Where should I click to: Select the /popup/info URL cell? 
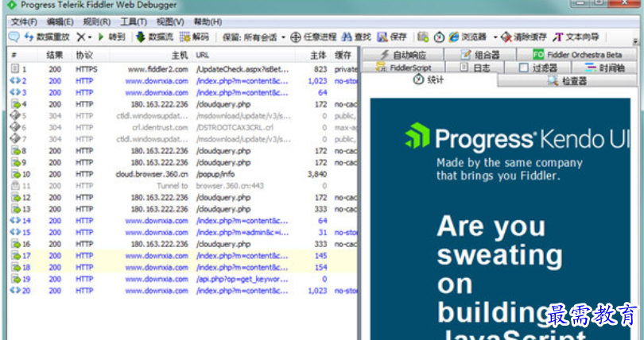[x=215, y=174]
